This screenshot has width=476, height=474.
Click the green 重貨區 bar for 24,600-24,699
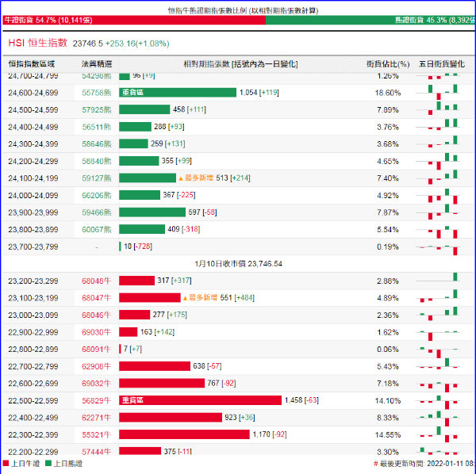(x=178, y=92)
